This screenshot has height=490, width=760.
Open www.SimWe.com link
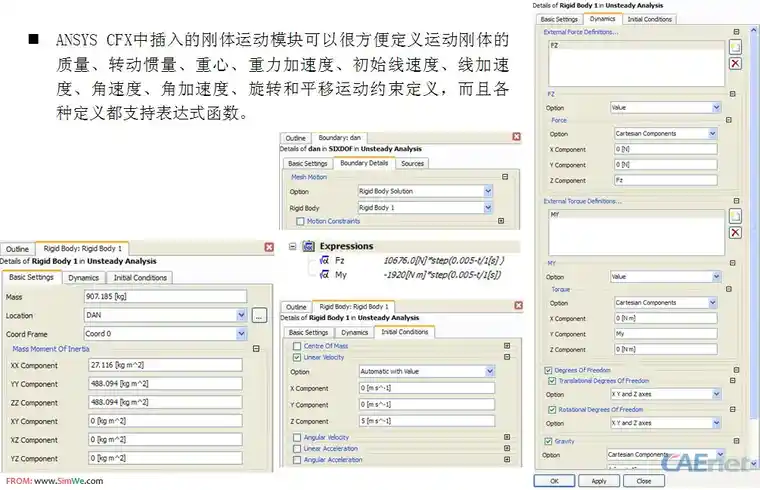tap(68, 481)
